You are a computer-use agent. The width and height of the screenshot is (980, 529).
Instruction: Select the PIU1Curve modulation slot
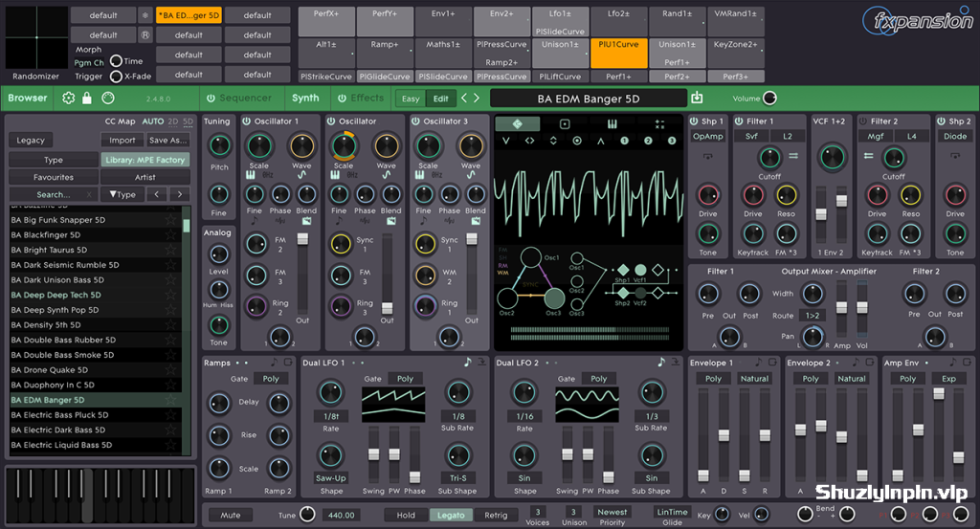[619, 53]
